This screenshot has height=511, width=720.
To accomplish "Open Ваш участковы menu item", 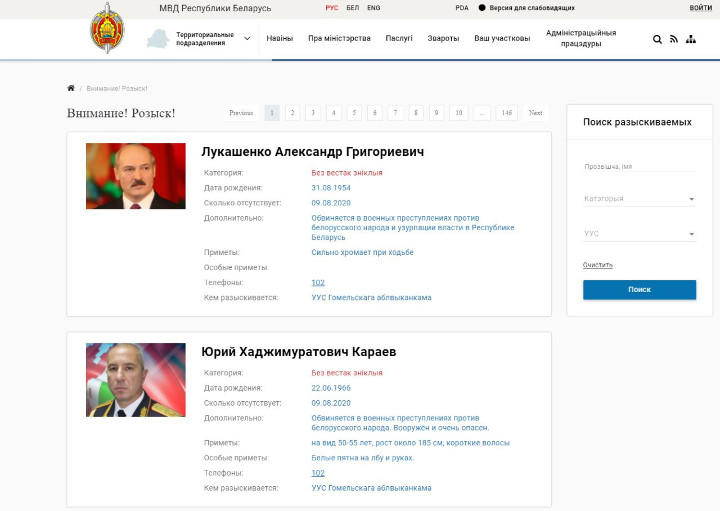I will [502, 39].
